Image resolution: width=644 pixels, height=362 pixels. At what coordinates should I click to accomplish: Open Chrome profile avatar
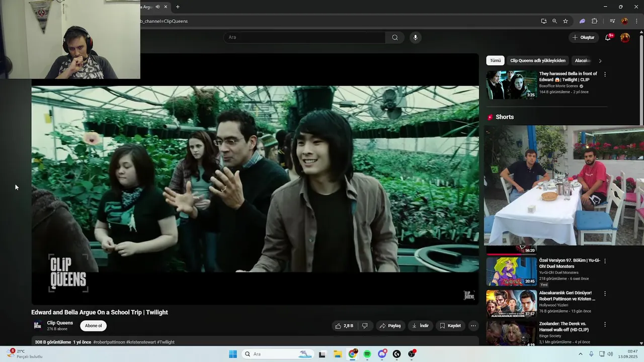(x=624, y=21)
